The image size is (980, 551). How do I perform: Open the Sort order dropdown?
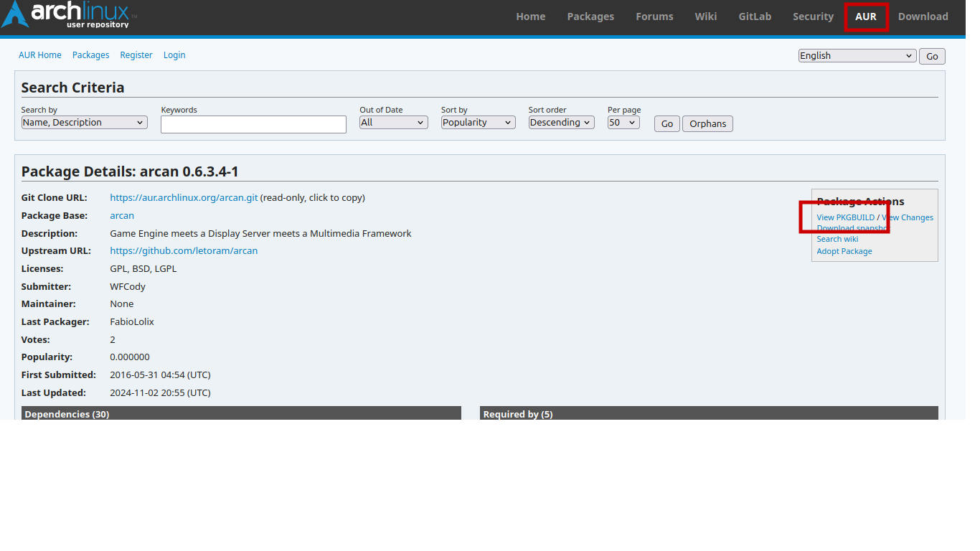pyautogui.click(x=562, y=123)
